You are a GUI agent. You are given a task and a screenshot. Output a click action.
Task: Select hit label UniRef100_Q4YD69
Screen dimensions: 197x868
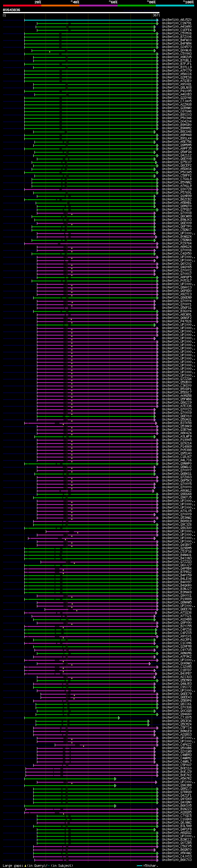(177, 799)
